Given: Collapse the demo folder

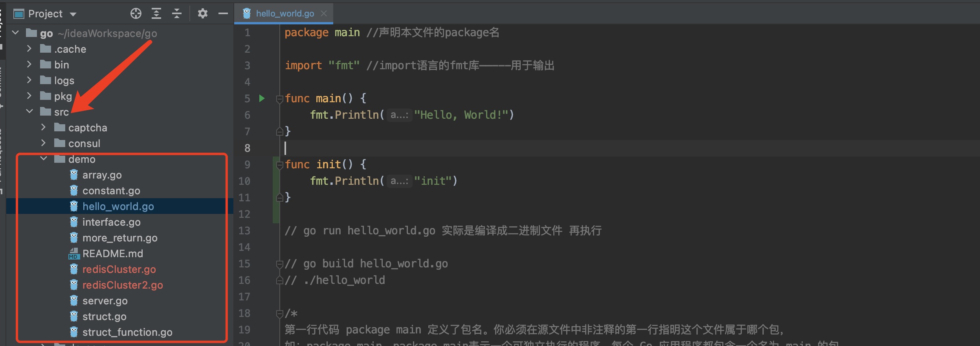Looking at the screenshot, I should 44,158.
